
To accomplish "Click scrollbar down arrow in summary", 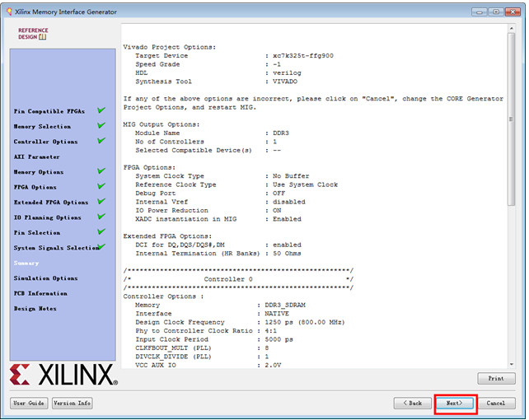I will tap(512, 364).
